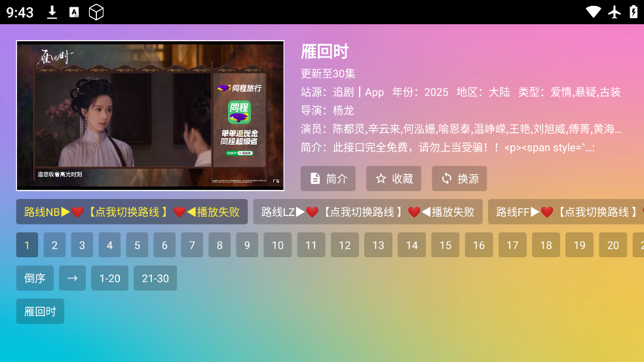The width and height of the screenshot is (644, 362).
Task: Switch source with the 换源 button
Action: pos(459,179)
